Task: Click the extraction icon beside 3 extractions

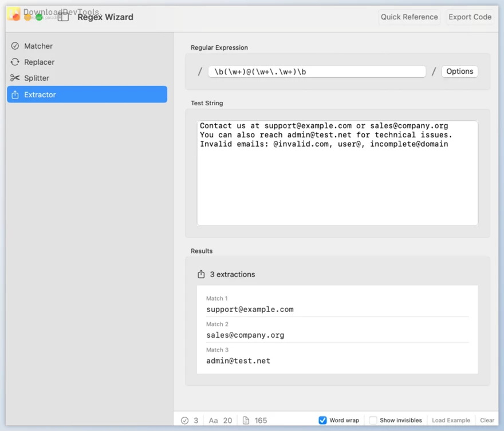Action: (201, 274)
